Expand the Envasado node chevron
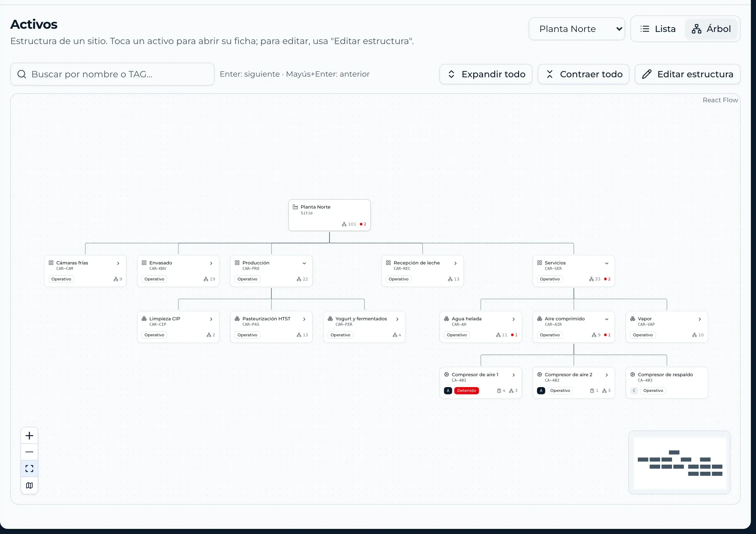Viewport: 756px width, 534px height. 211,263
